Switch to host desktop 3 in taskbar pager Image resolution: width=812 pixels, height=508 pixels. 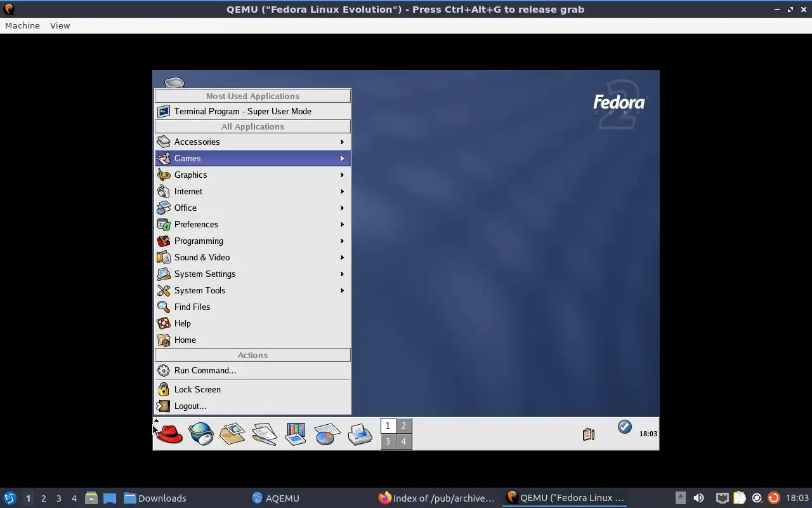[x=58, y=498]
